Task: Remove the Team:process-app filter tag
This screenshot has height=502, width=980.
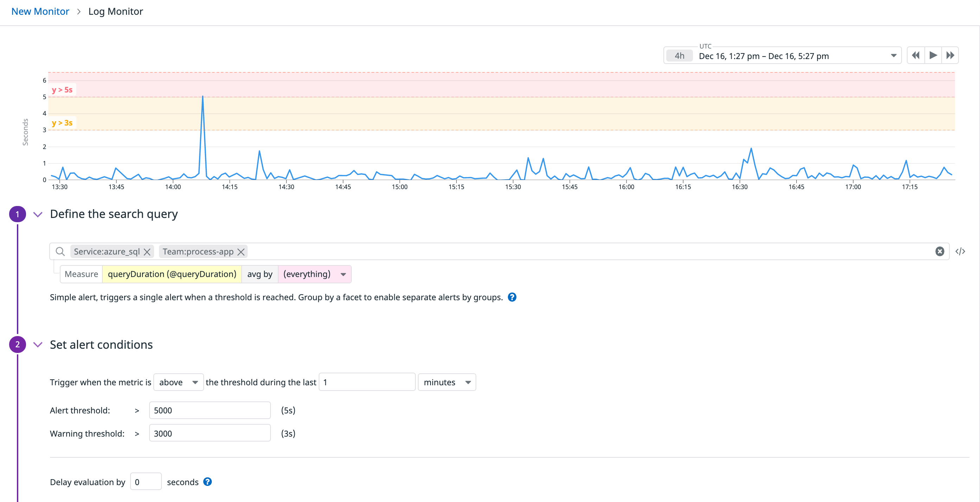Action: click(241, 251)
